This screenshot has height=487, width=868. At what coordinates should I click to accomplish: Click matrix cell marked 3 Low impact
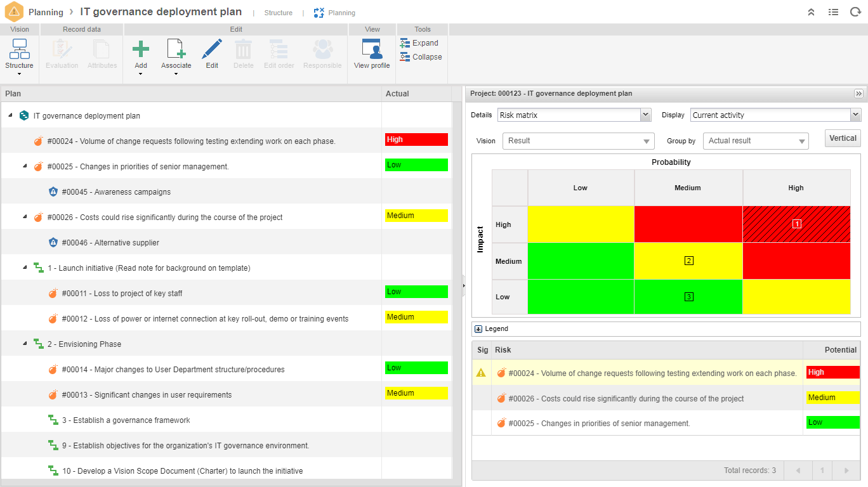pos(688,297)
